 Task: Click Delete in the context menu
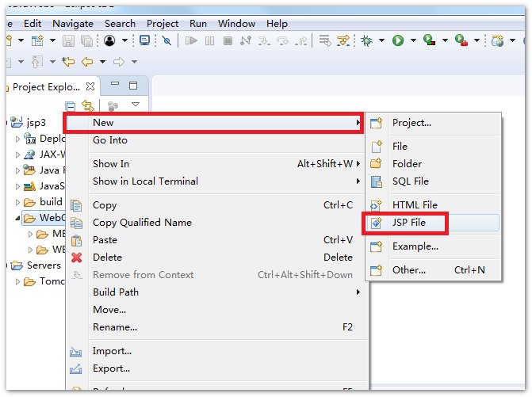107,258
